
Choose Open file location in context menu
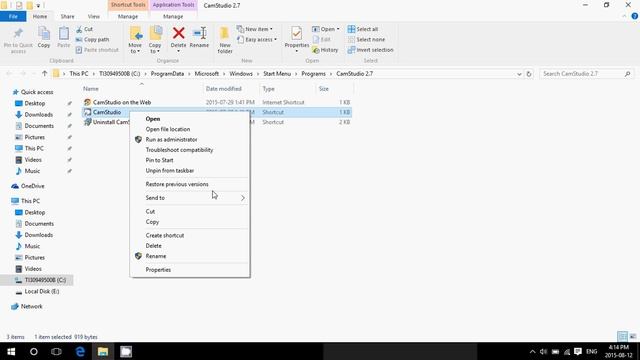point(190,129)
